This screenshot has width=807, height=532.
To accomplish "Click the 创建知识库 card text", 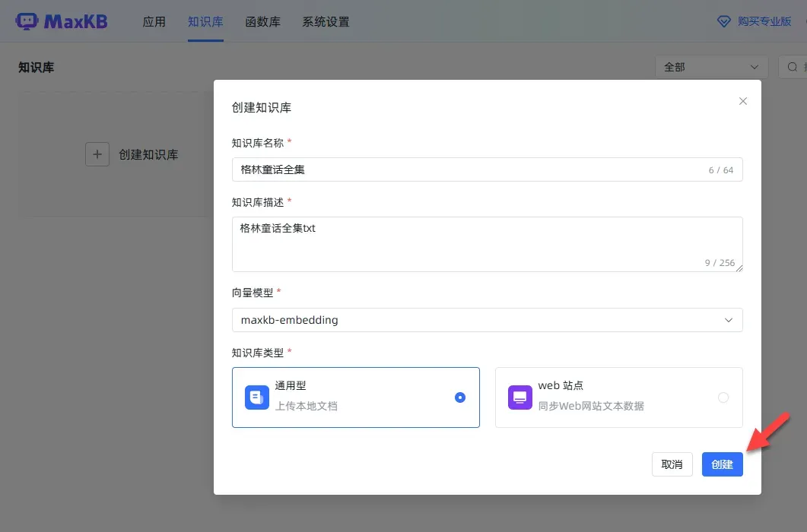I will [x=148, y=154].
